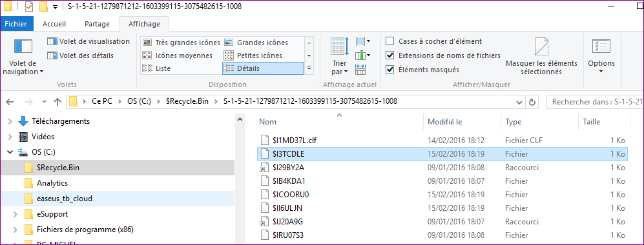Click the Vidéos film icon
The height and width of the screenshot is (245, 644).
(x=23, y=137)
